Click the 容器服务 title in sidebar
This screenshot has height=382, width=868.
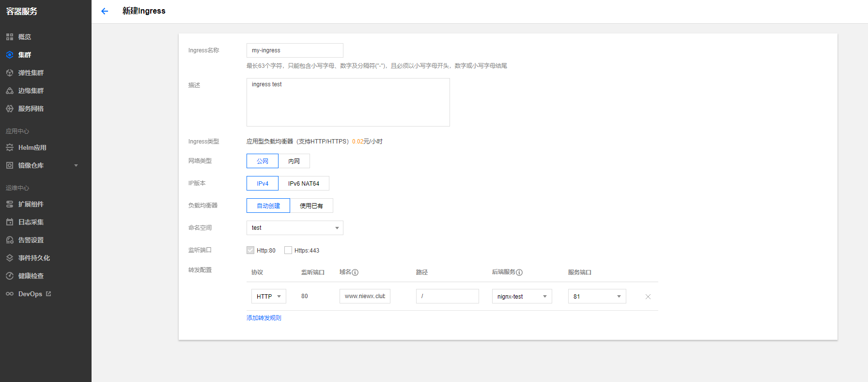coord(22,11)
